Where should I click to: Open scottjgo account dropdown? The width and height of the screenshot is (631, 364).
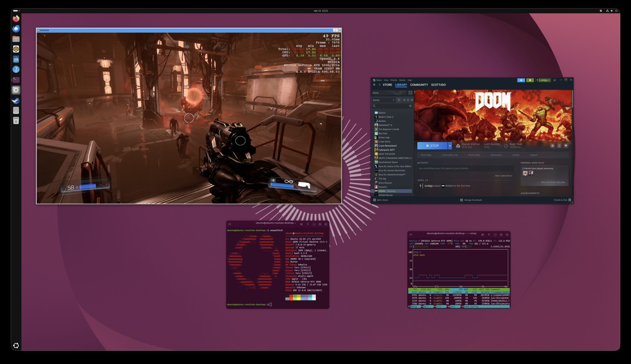[x=545, y=80]
